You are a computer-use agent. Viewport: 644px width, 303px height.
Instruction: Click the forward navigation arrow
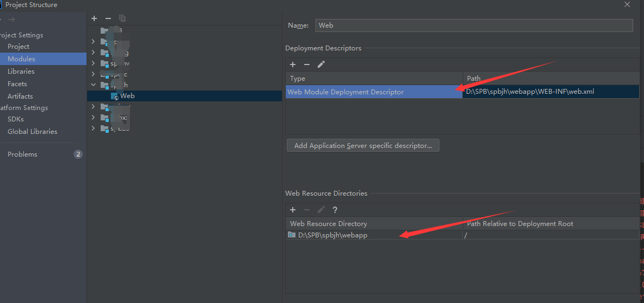[x=11, y=20]
